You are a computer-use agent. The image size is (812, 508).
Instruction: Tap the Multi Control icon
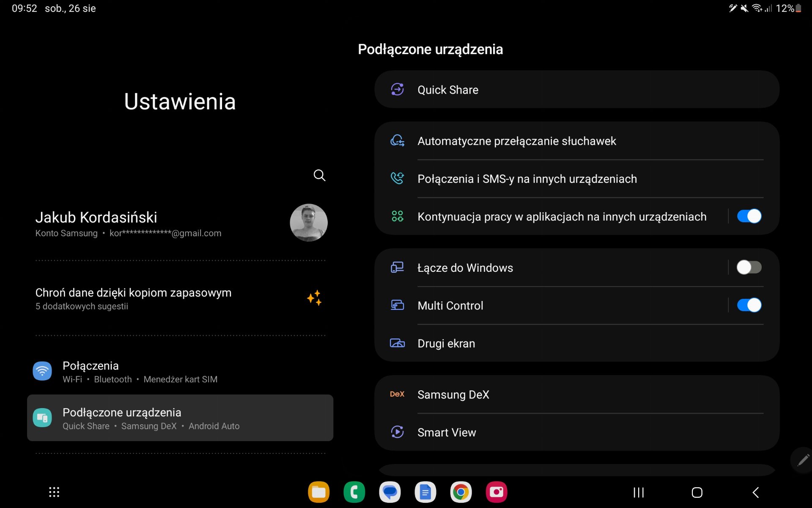[397, 305]
